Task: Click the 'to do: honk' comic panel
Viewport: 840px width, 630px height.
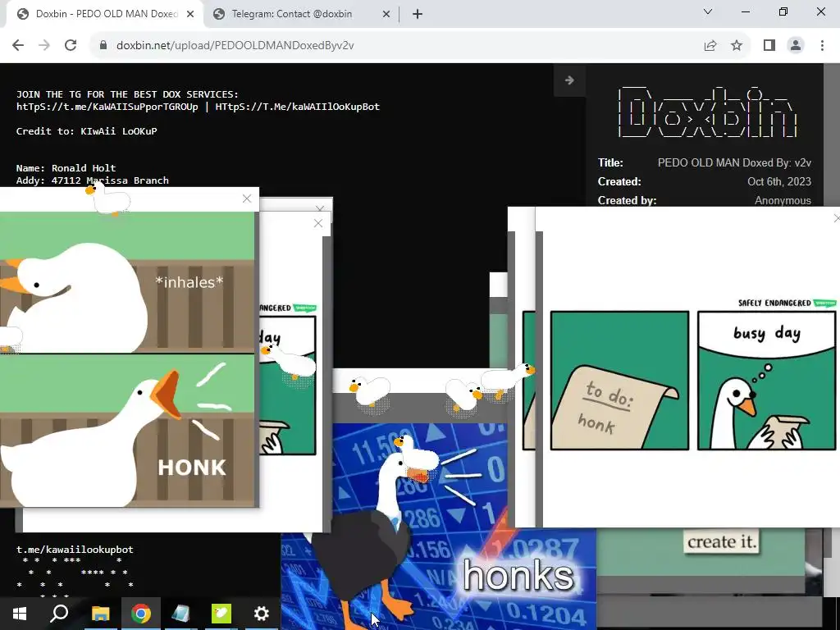Action: pyautogui.click(x=620, y=381)
